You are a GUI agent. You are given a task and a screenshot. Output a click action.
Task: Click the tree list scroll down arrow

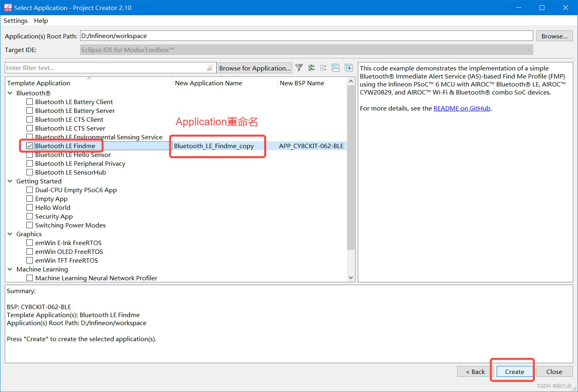(x=351, y=278)
